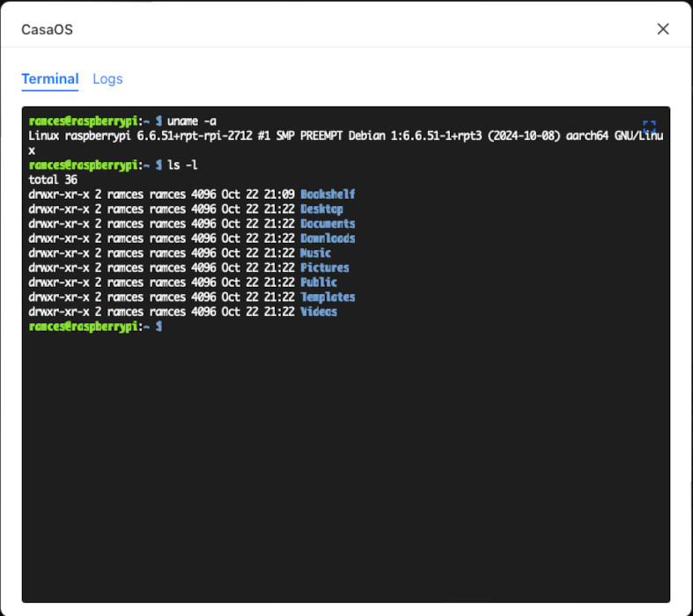Select the Terminal tab

pyautogui.click(x=50, y=79)
